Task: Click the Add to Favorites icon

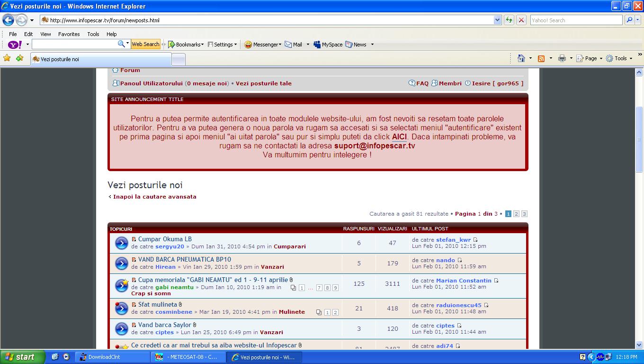Action: tap(19, 58)
